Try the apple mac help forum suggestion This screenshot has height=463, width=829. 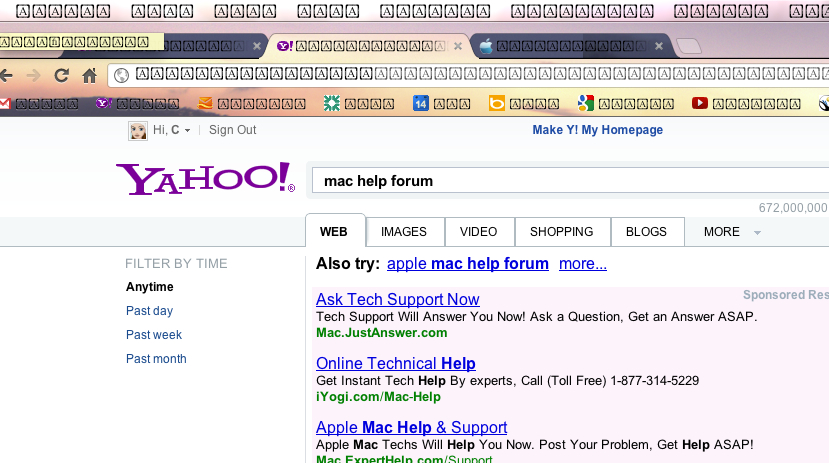pyautogui.click(x=468, y=263)
